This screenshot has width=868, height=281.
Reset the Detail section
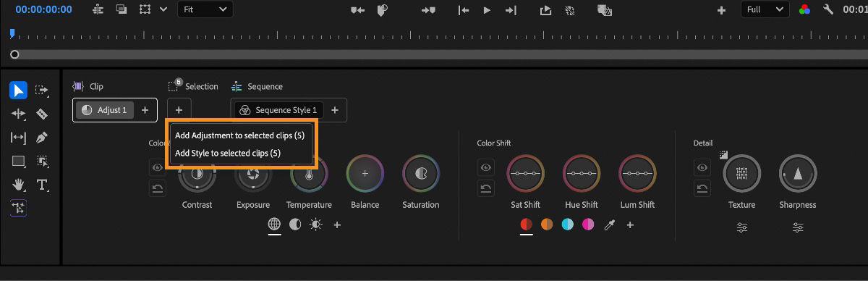[x=702, y=189]
